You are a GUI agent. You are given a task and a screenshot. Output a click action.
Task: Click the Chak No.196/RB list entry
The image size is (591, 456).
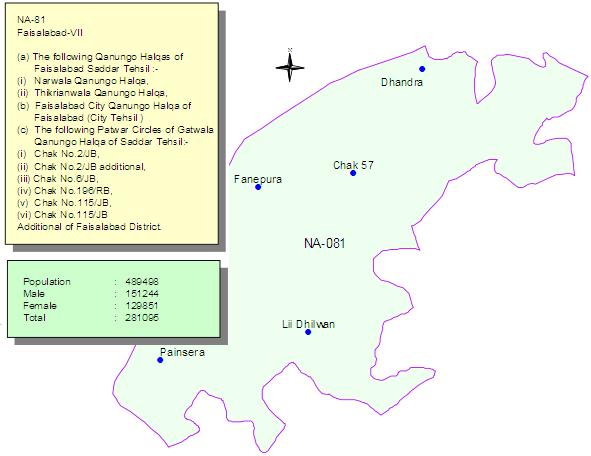click(x=65, y=191)
